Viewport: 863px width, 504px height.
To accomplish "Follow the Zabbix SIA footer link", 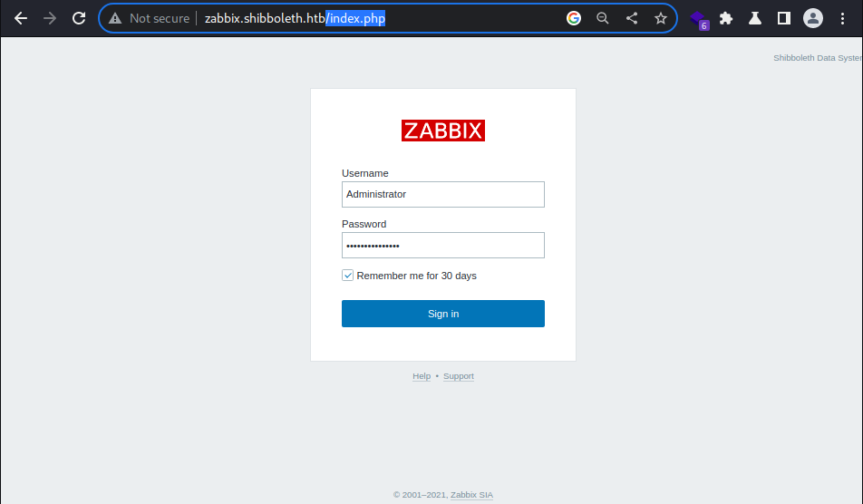I will 471,495.
